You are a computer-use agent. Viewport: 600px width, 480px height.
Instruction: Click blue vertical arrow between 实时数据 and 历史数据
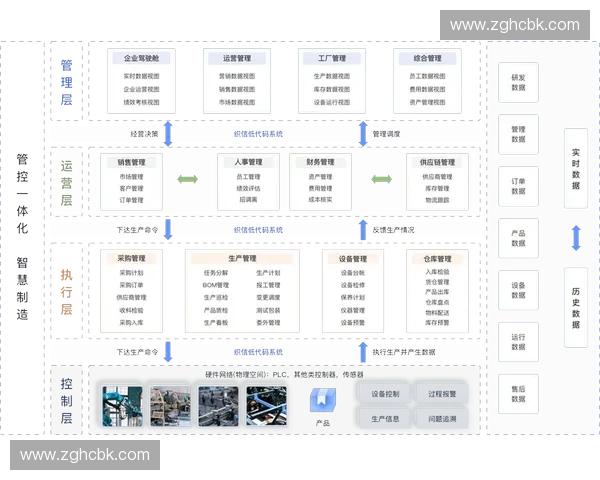575,238
